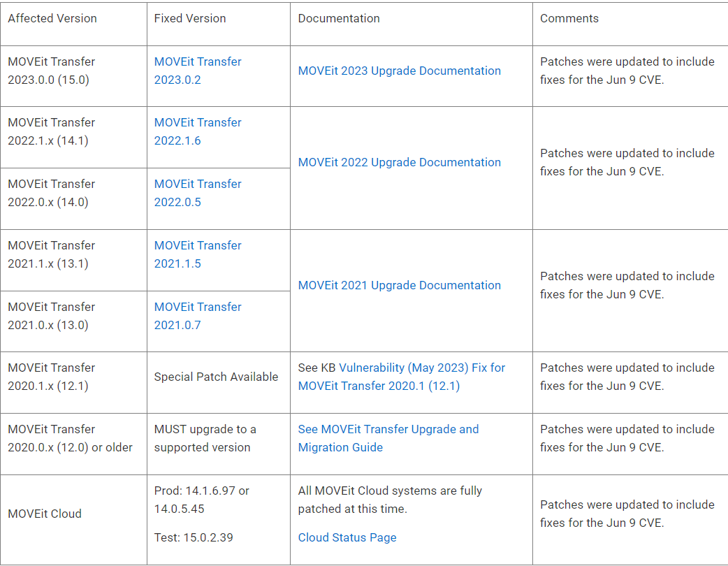Image resolution: width=728 pixels, height=566 pixels.
Task: Click the Prod: 14.1.6.97 version text
Action: [x=201, y=491]
